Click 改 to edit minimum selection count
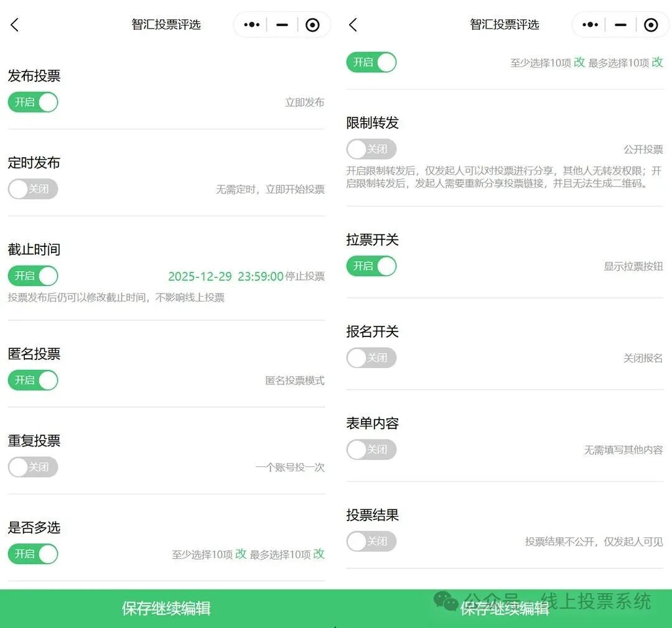Screen dimensions: 672x628 coord(240,554)
